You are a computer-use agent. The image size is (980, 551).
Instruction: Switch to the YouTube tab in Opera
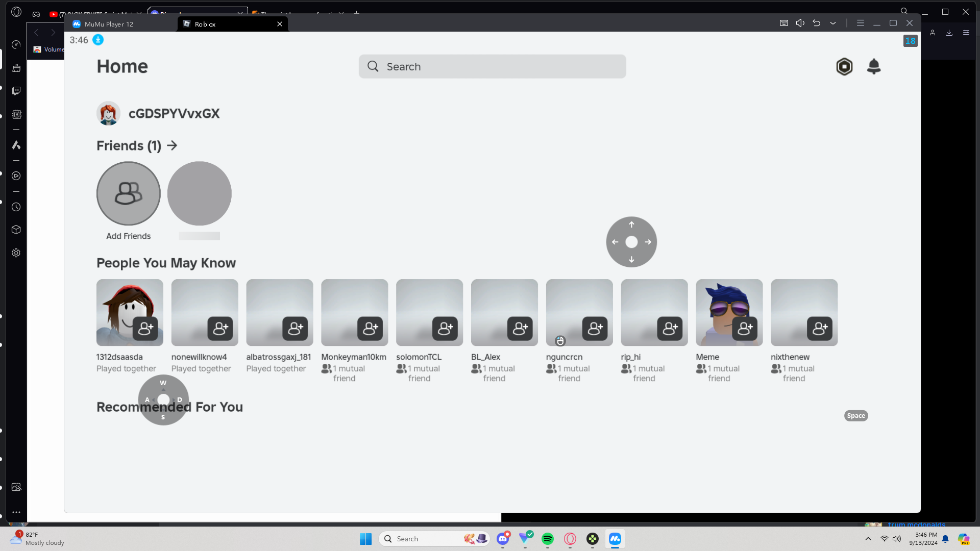click(94, 14)
